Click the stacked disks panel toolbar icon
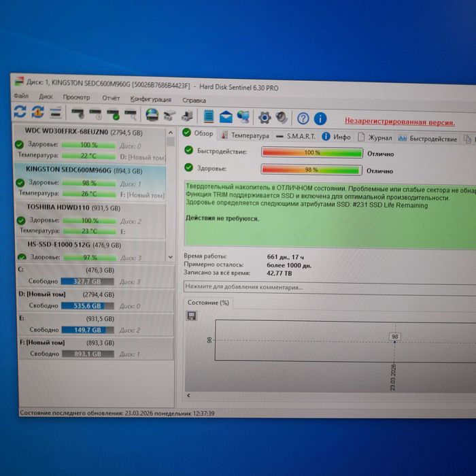The width and height of the screenshot is (476, 476). coord(56,113)
